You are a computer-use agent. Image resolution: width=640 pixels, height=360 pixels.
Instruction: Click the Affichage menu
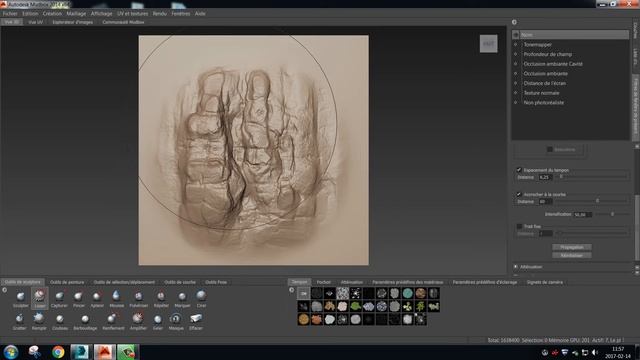101,13
